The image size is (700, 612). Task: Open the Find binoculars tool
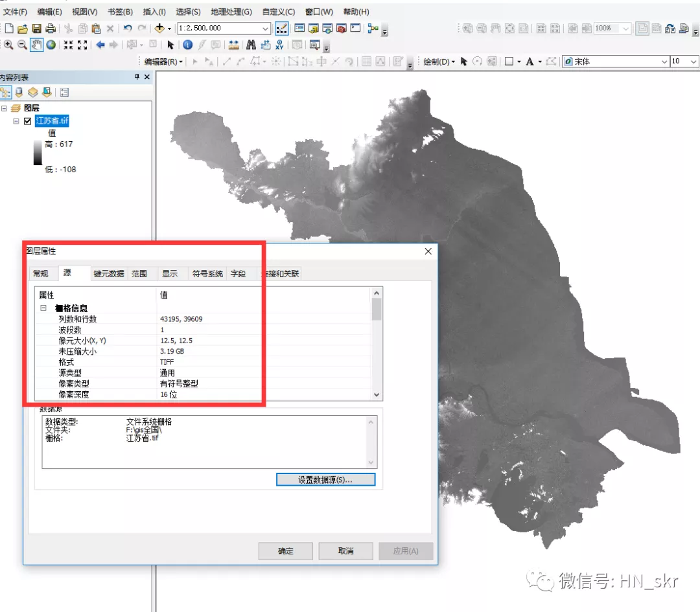[x=251, y=45]
